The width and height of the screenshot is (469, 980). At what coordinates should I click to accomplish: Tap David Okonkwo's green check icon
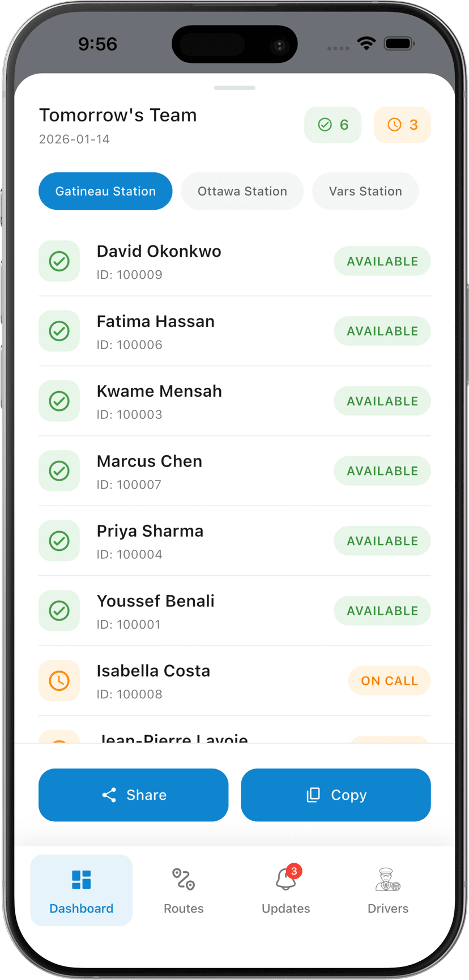(x=59, y=261)
